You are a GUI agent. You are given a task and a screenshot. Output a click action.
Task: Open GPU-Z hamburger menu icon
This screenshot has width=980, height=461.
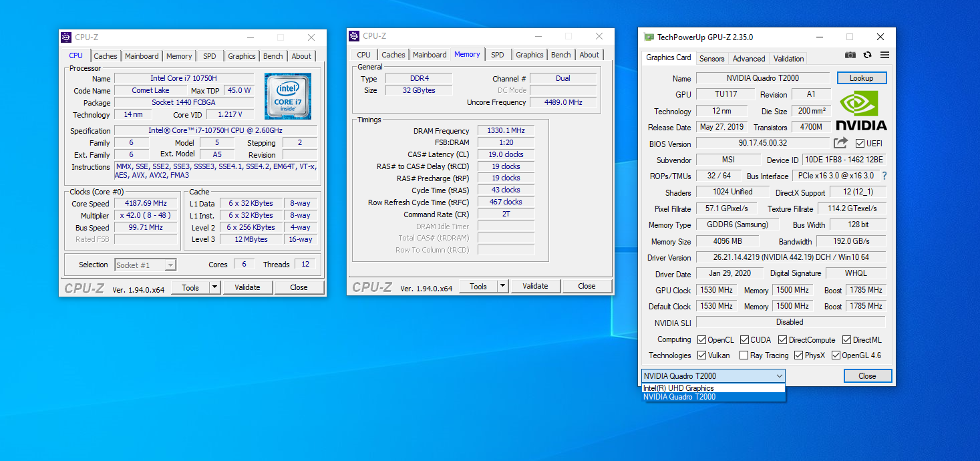point(884,55)
